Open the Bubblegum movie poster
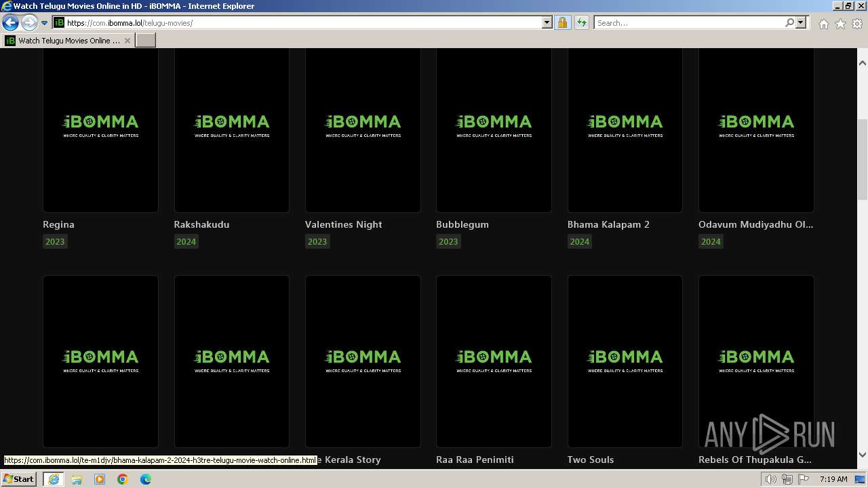The image size is (868, 488). 494,130
